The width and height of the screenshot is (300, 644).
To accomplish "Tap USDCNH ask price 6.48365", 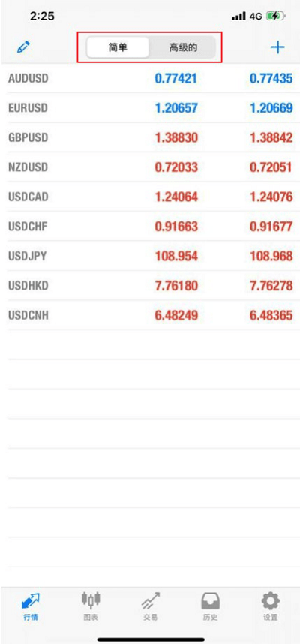I will click(271, 315).
